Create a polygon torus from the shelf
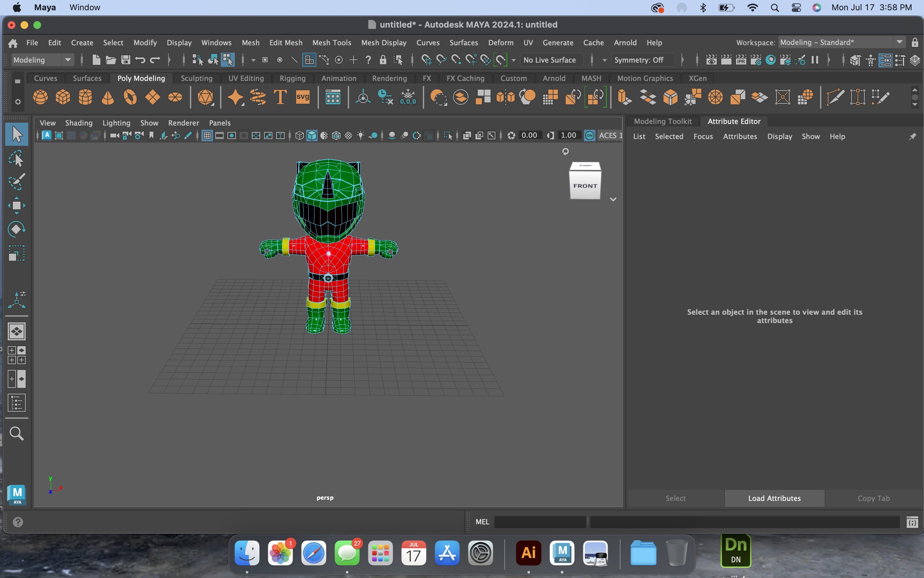Screen dimensions: 924x578 (x=130, y=97)
